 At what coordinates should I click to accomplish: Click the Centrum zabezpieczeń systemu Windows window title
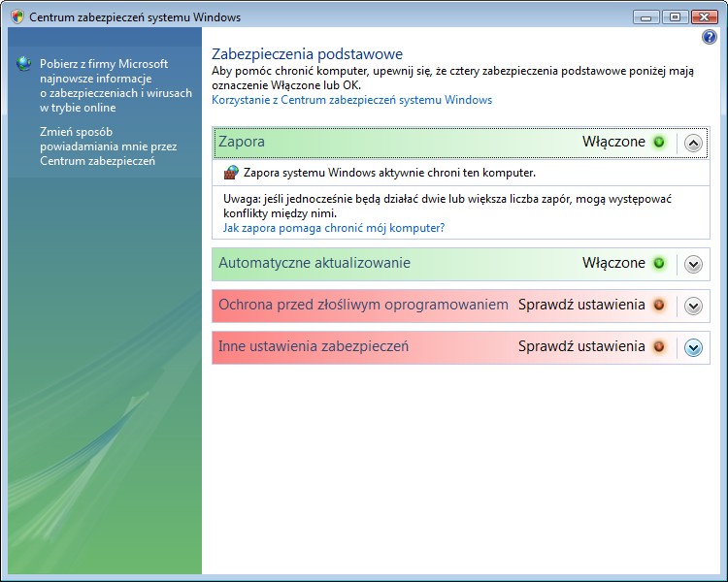coord(135,17)
